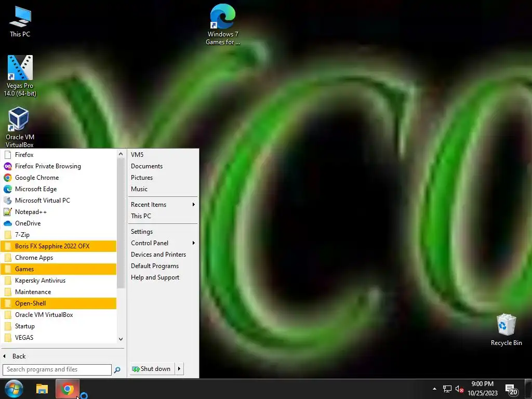Open File Explorer from the taskbar
532x399 pixels.
[x=42, y=389]
